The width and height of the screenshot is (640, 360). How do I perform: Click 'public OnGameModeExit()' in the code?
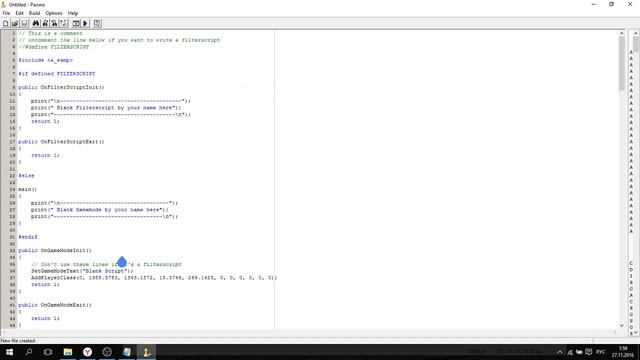click(55, 305)
